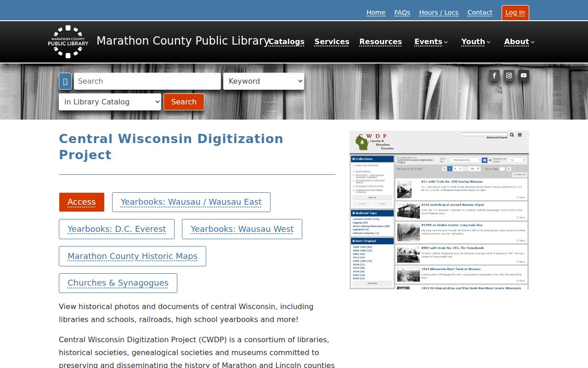The image size is (588, 368).
Task: Click the Marathon County Public Library logo
Action: pos(68,42)
